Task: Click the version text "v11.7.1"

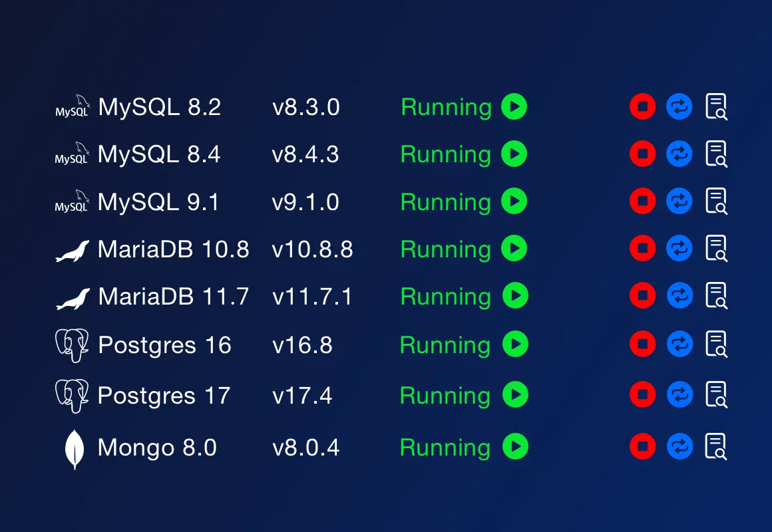Action: point(313,297)
